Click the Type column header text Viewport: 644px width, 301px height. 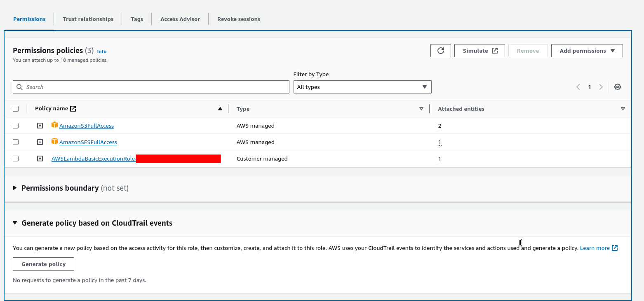tap(243, 109)
